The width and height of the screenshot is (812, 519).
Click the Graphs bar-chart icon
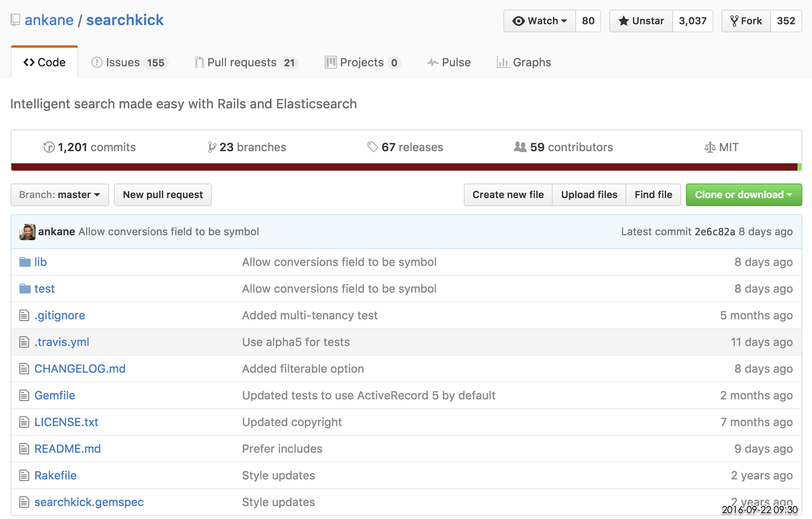coord(503,62)
